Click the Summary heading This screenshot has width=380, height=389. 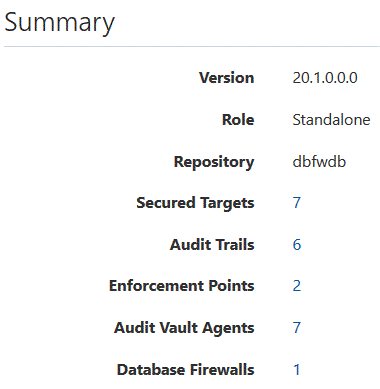click(x=59, y=23)
